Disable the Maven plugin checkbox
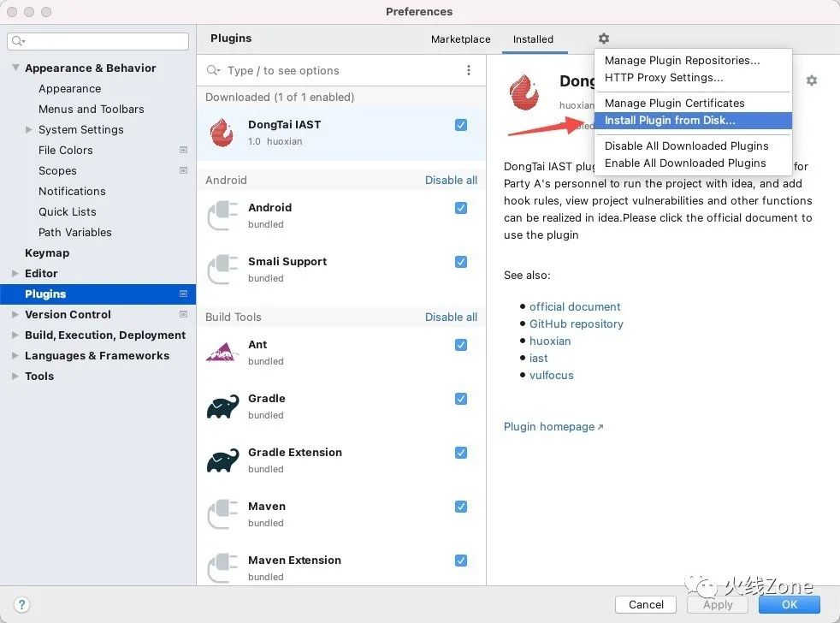Screen dimensions: 840x623 click(x=461, y=507)
